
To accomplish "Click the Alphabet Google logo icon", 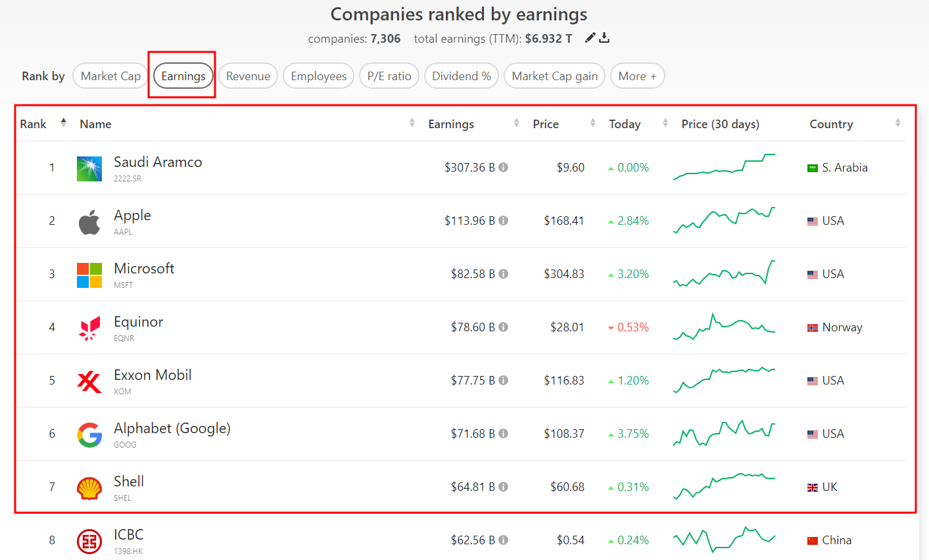I will tap(89, 435).
